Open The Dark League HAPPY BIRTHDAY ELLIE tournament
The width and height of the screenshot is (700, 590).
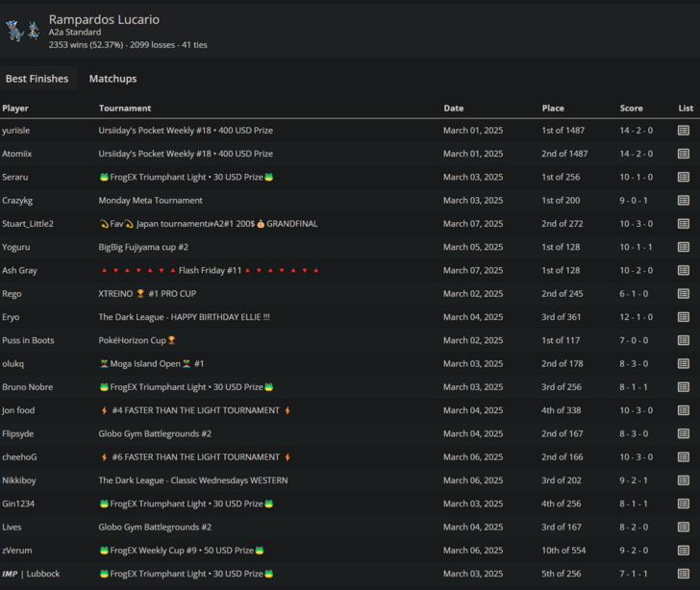[184, 317]
